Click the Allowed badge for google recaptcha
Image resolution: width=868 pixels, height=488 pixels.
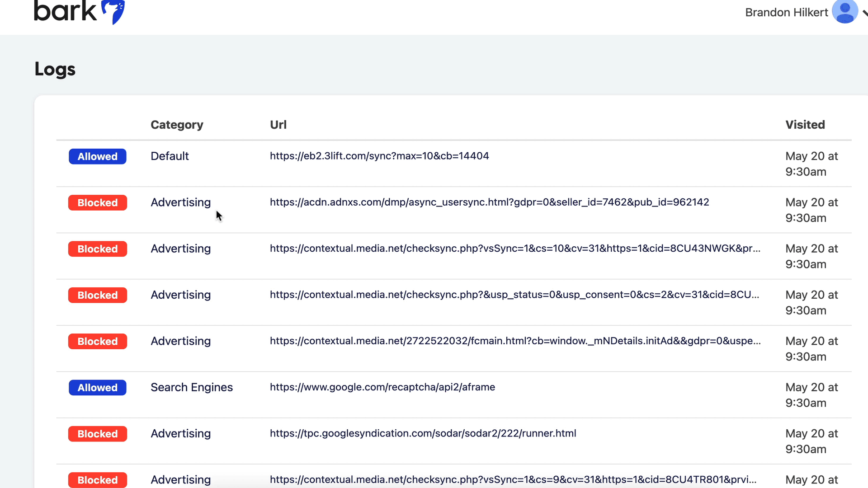coord(97,388)
